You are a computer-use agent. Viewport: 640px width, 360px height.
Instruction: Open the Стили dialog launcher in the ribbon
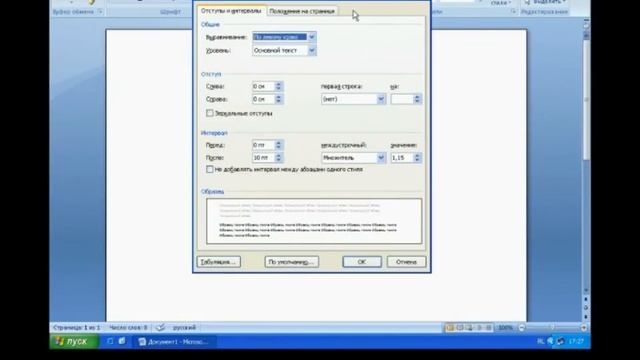click(x=513, y=12)
